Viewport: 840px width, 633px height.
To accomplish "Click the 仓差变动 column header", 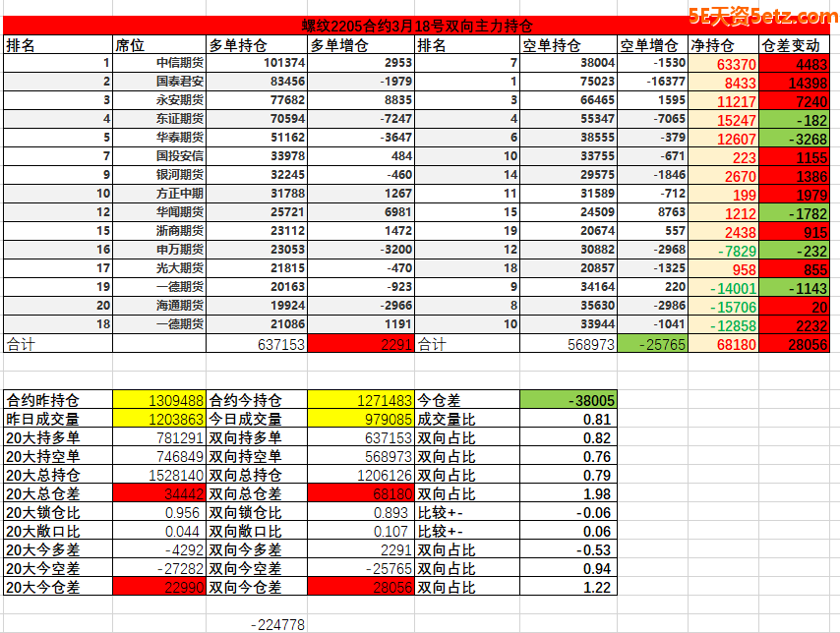I will [794, 45].
